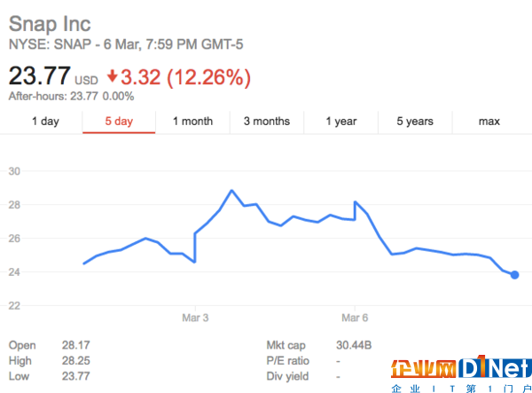Image resolution: width=532 pixels, height=393 pixels.
Task: Show the 3 months chart range
Action: point(267,122)
